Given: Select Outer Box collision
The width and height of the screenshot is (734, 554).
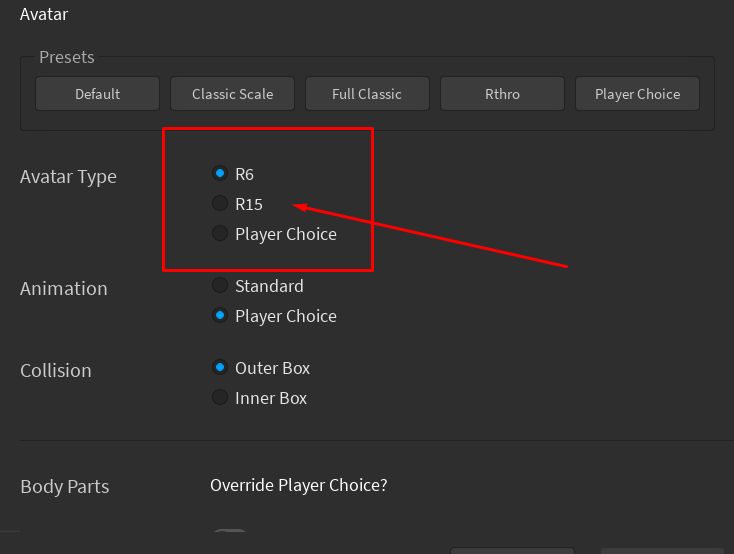Looking at the screenshot, I should pyautogui.click(x=220, y=368).
